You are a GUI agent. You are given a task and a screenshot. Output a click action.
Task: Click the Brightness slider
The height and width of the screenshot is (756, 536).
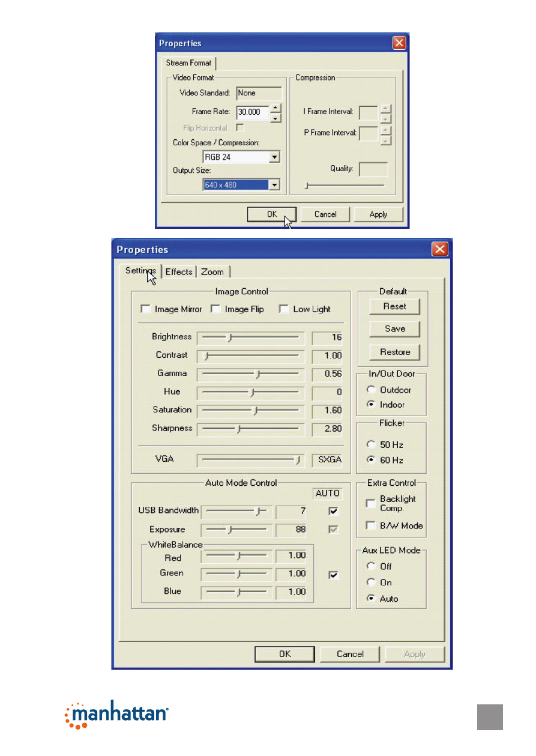click(251, 337)
